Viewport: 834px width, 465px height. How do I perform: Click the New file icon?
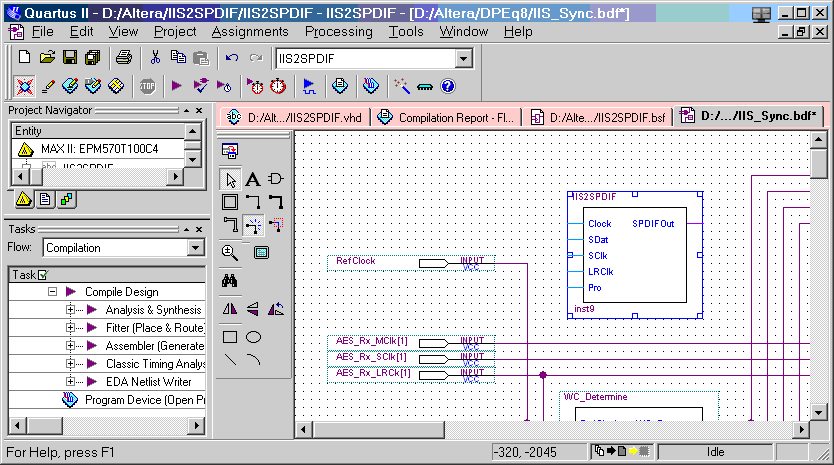pos(24,57)
